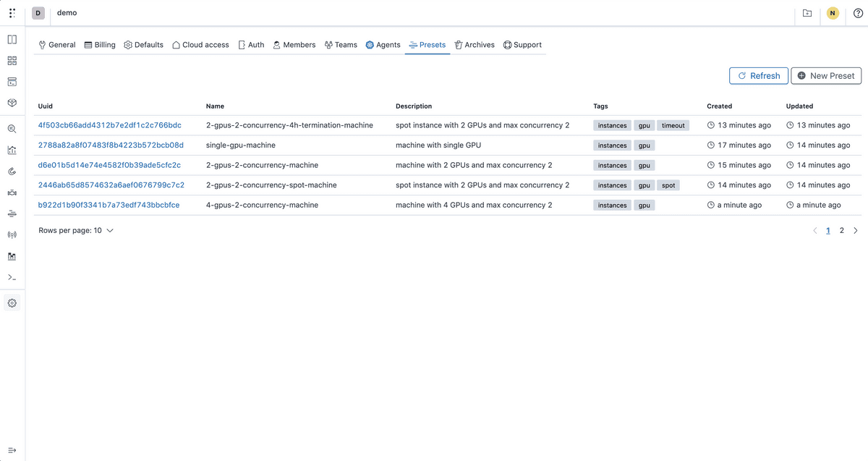This screenshot has height=461, width=868.
Task: Expand the Rows per page dropdown
Action: 76,231
